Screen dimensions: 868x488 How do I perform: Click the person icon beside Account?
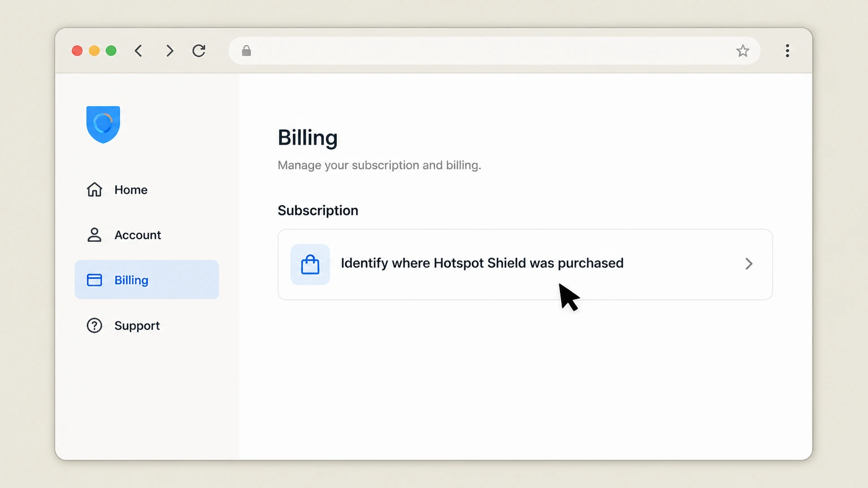coord(94,235)
